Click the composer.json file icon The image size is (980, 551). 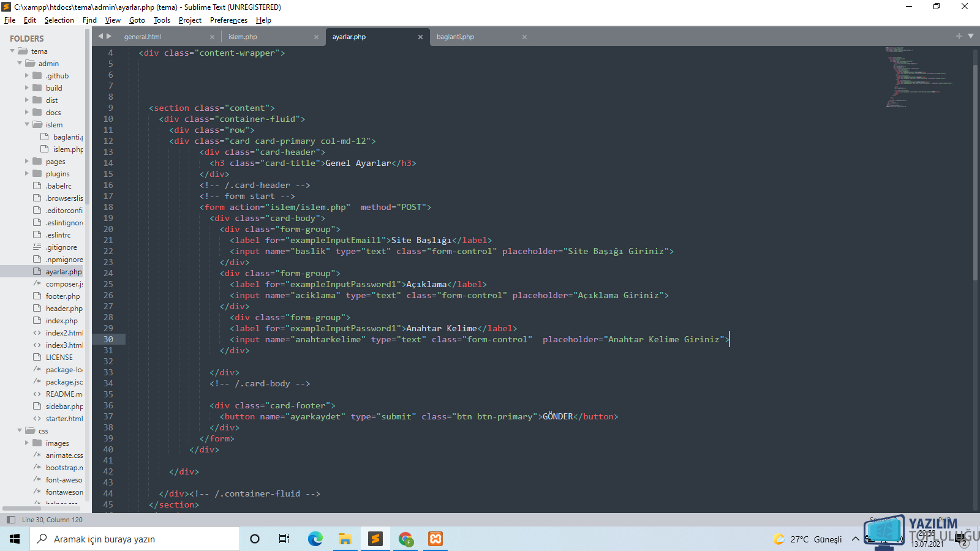pos(37,284)
